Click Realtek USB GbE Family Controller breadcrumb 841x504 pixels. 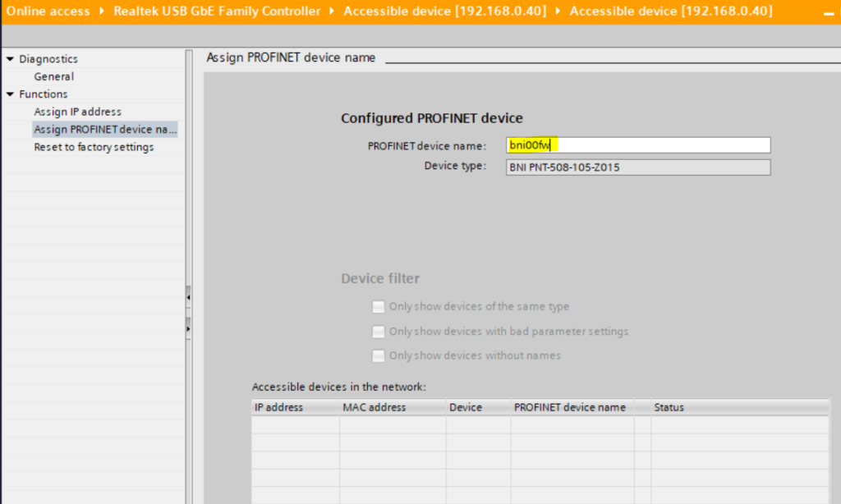(x=217, y=11)
